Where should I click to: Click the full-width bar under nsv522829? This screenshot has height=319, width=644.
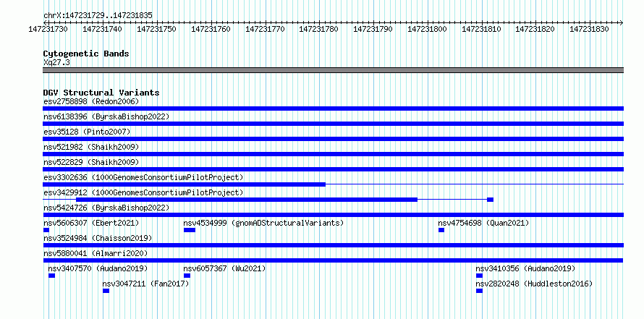click(333, 169)
